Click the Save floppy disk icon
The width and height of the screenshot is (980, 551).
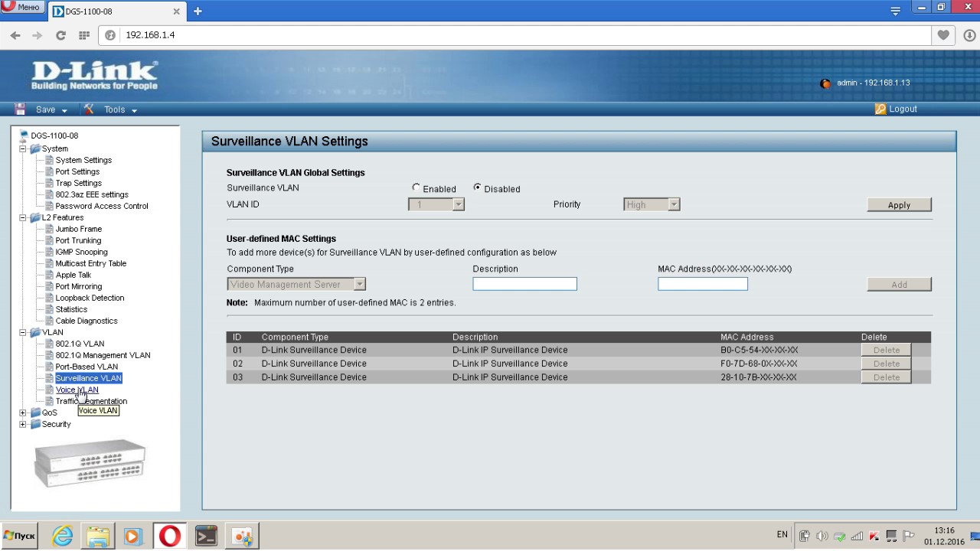[21, 109]
